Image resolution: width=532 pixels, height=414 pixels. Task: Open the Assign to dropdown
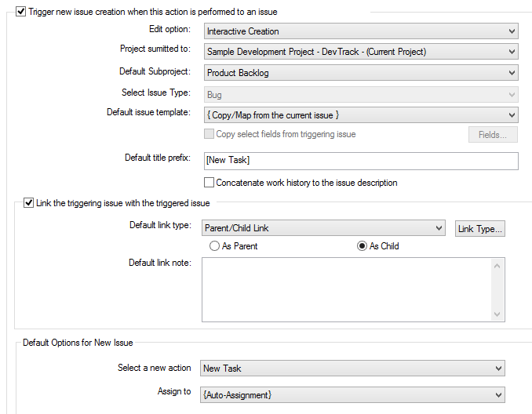pyautogui.click(x=352, y=394)
